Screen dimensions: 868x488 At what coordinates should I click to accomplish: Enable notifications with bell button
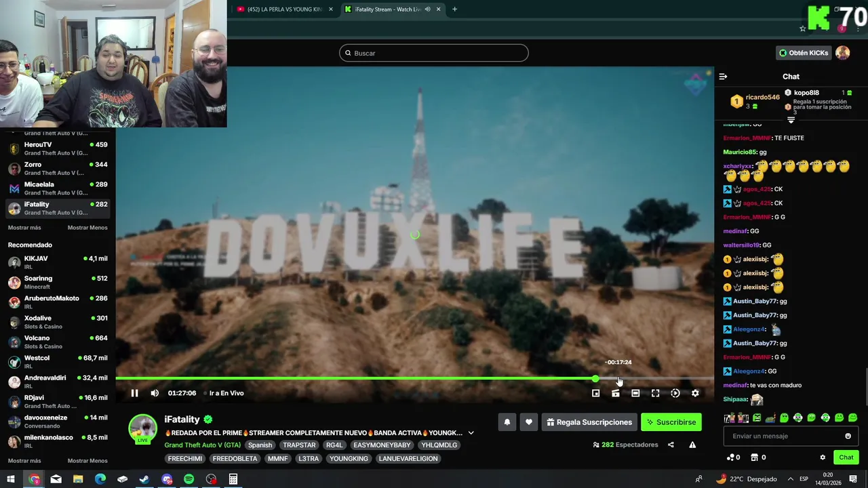coord(507,422)
